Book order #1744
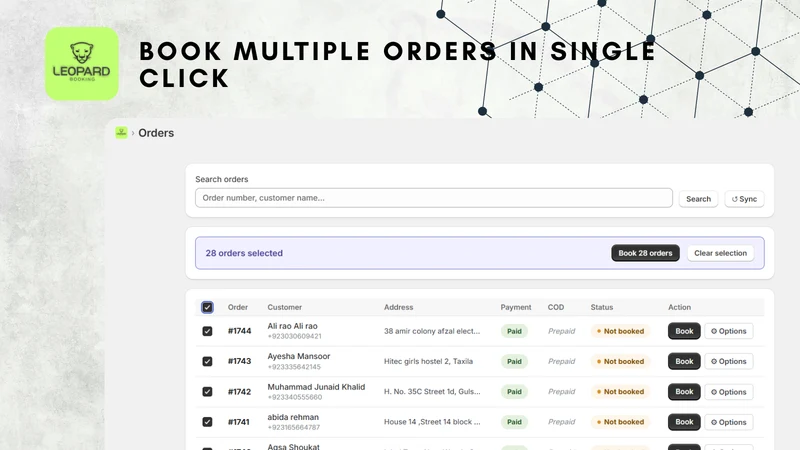The height and width of the screenshot is (450, 800). [684, 331]
